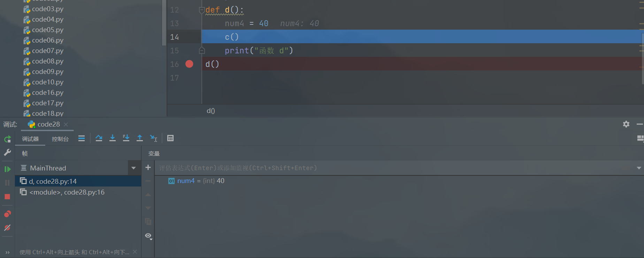Click the def d(): definition line
Image resolution: width=644 pixels, height=258 pixels.
[x=224, y=10]
